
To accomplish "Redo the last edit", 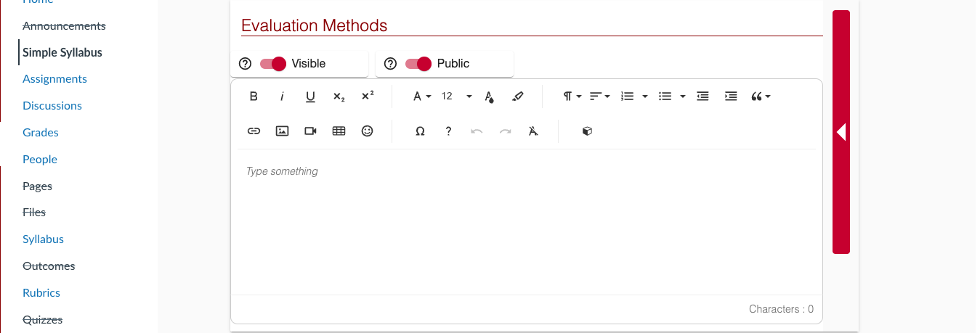I will point(505,131).
